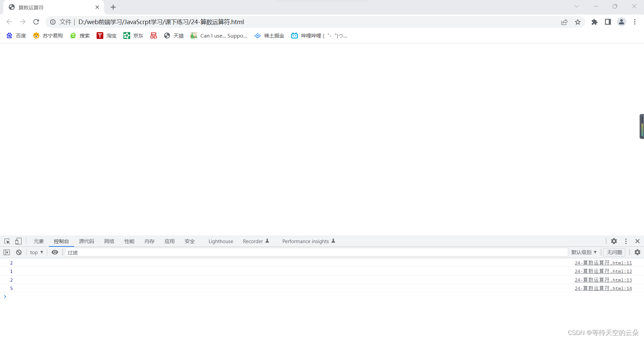Click the 无问题 issues button
Image resolution: width=644 pixels, height=339 pixels.
pyautogui.click(x=614, y=252)
